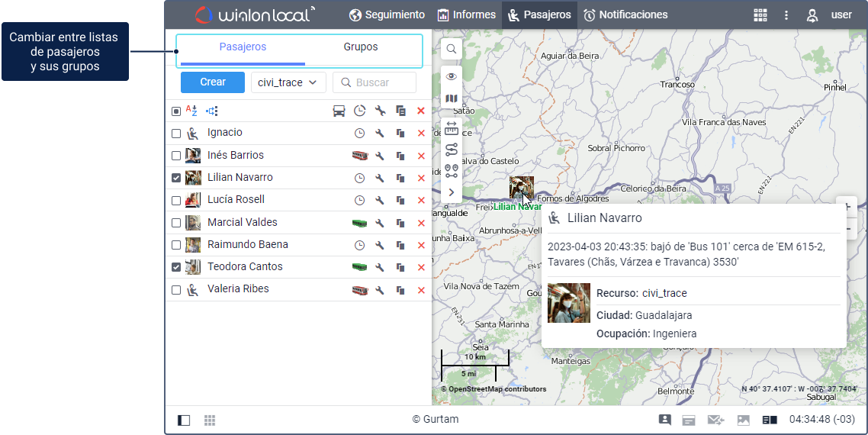Open properties wrench for Ignacio
Image resolution: width=868 pixels, height=435 pixels.
(380, 134)
